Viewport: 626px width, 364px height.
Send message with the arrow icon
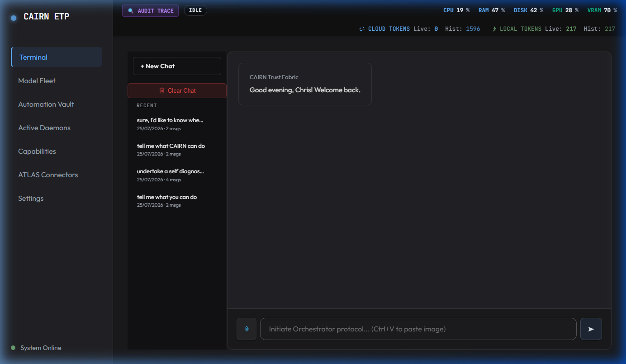click(x=591, y=329)
